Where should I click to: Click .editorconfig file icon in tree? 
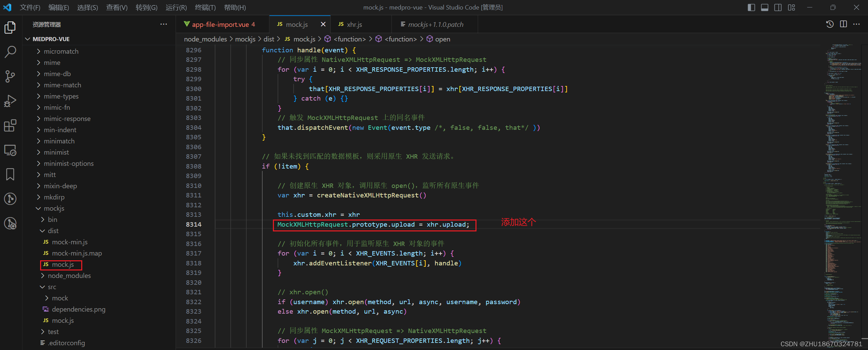point(42,343)
